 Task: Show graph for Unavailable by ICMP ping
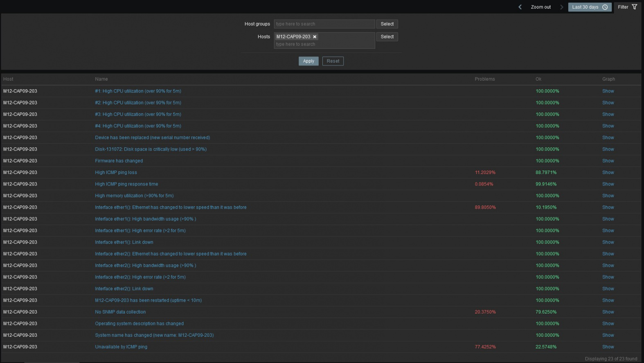pyautogui.click(x=608, y=347)
